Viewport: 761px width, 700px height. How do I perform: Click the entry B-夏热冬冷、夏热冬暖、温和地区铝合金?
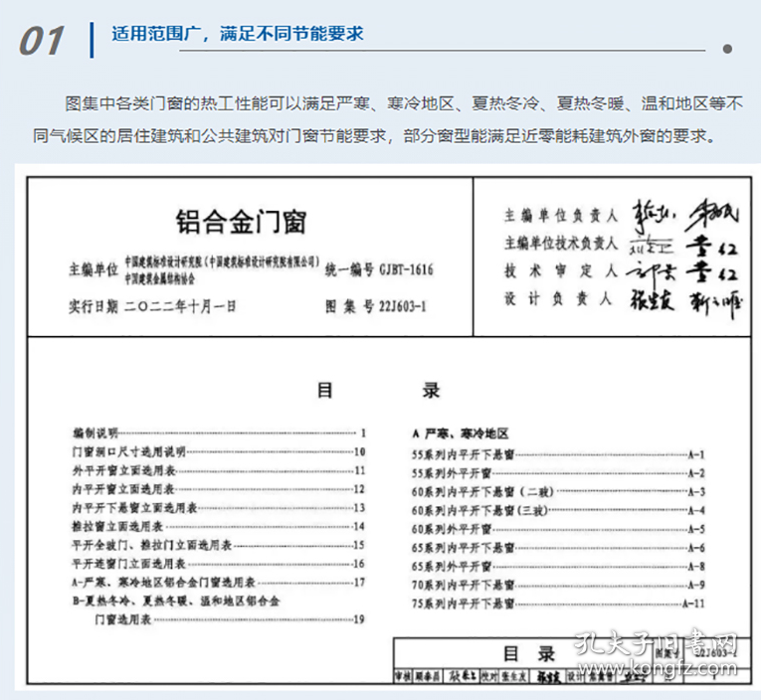176,601
